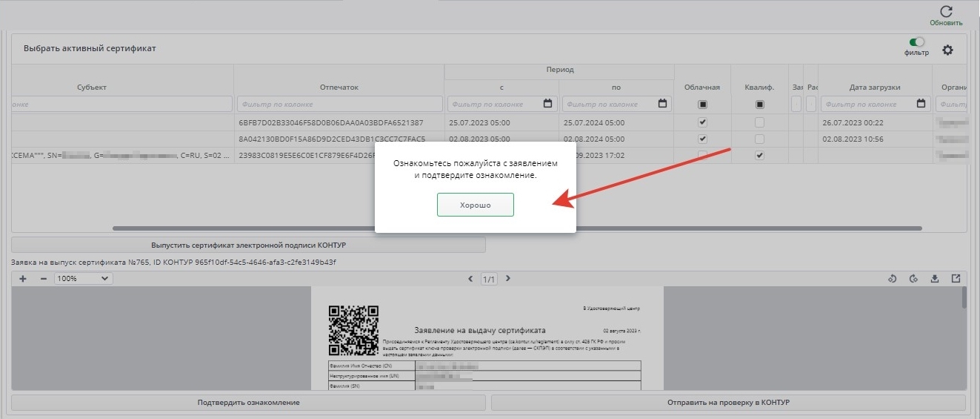Zoom in the document with plus icon
This screenshot has height=419, width=980.
pos(23,279)
